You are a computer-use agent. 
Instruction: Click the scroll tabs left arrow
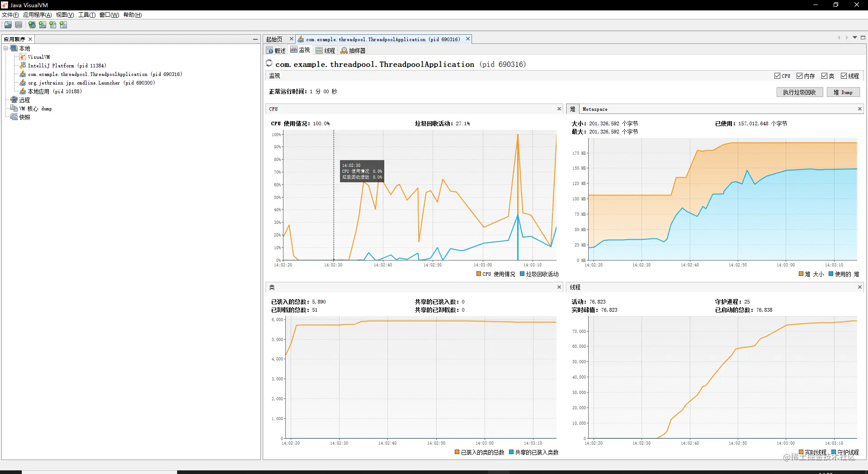pyautogui.click(x=839, y=38)
